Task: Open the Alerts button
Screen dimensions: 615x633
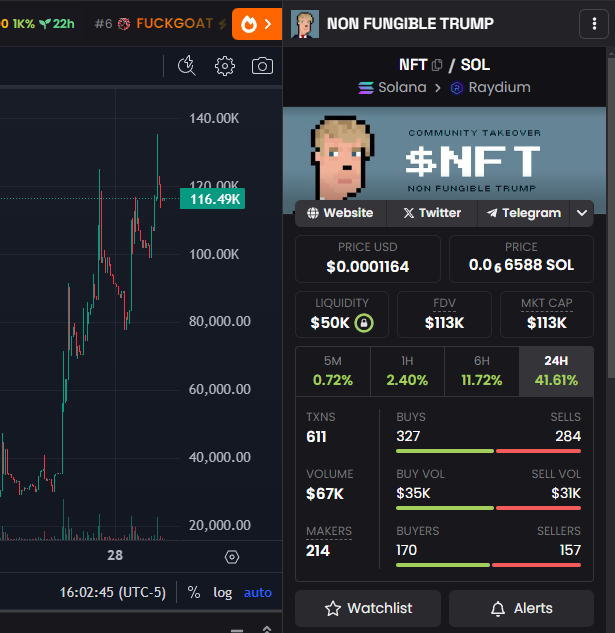Action: pyautogui.click(x=521, y=608)
